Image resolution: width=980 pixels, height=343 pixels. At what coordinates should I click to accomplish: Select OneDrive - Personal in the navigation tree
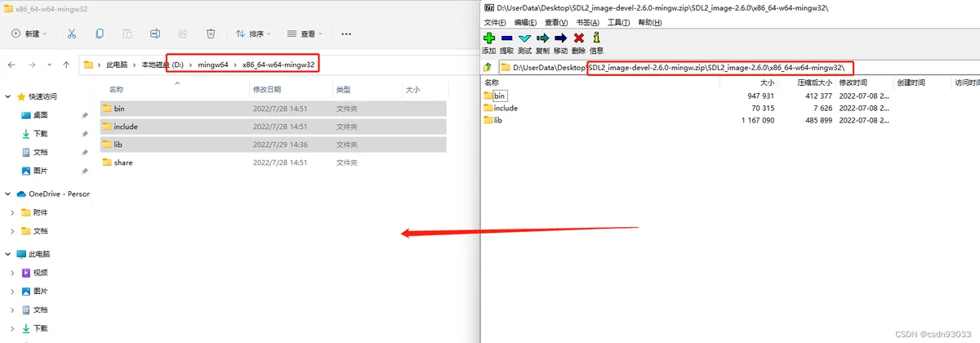(53, 194)
